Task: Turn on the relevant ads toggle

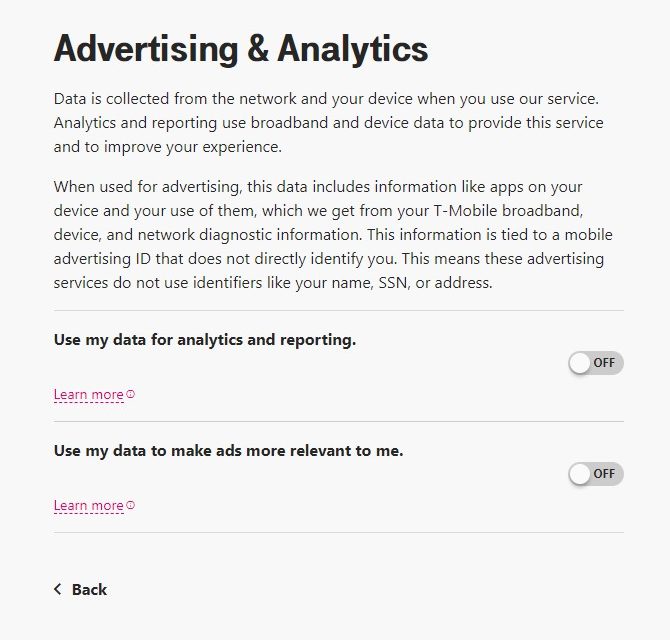Action: (x=595, y=474)
